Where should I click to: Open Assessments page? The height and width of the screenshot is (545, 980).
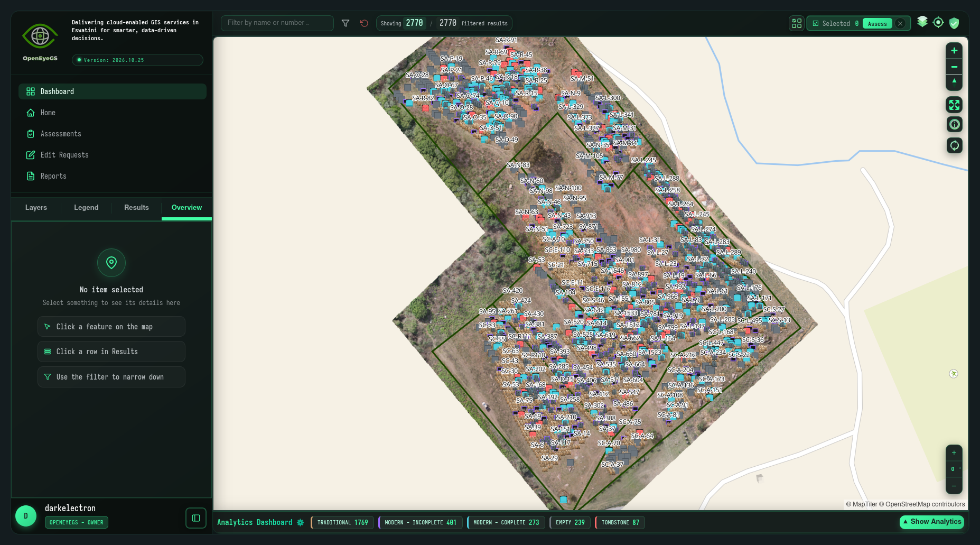113,134
